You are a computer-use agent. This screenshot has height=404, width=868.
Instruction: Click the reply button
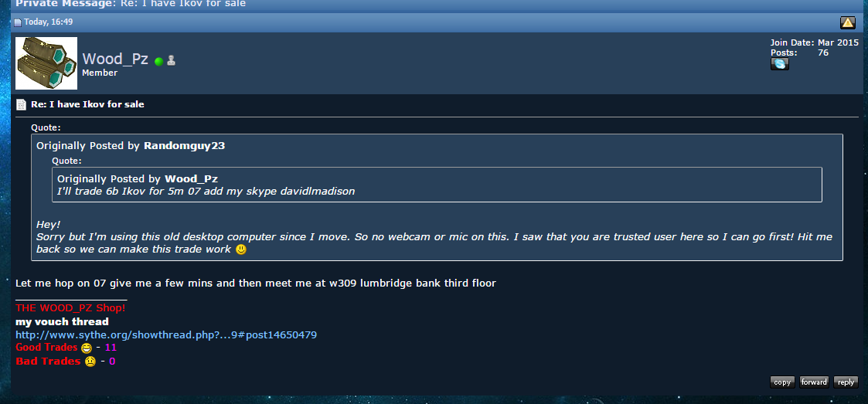[846, 382]
